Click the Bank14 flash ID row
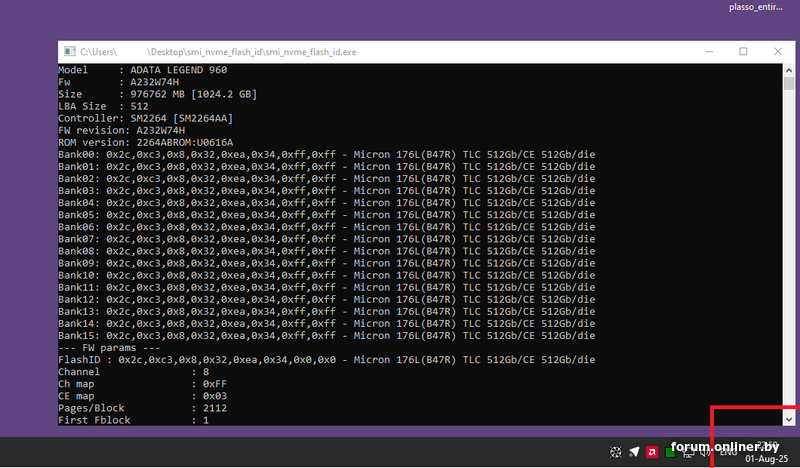This screenshot has height=468, width=800. (x=327, y=324)
